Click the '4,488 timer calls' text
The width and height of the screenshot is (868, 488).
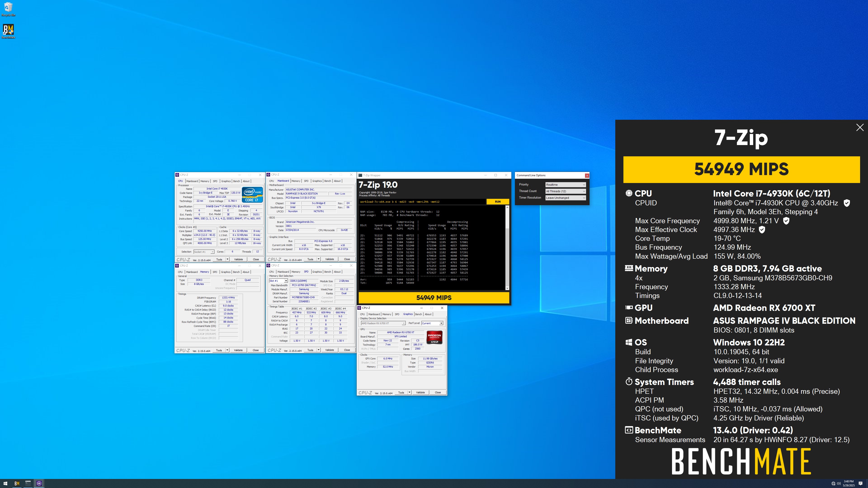click(x=747, y=382)
